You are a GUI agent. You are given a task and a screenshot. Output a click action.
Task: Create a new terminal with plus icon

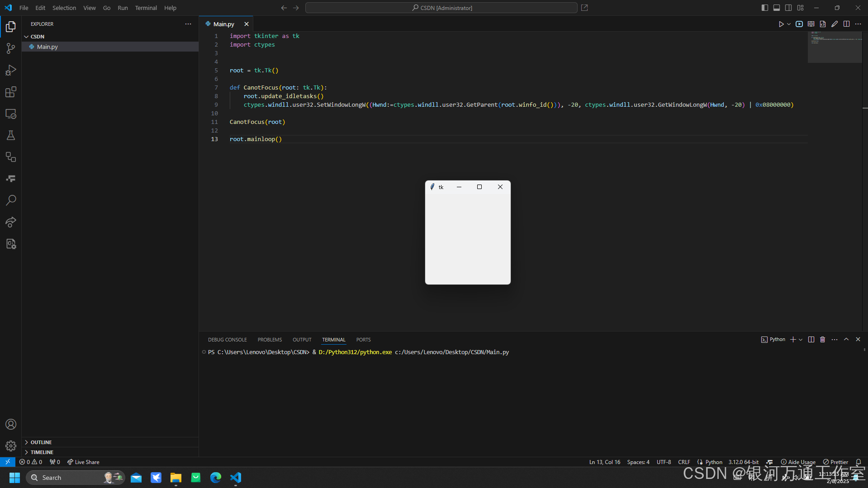pyautogui.click(x=793, y=340)
